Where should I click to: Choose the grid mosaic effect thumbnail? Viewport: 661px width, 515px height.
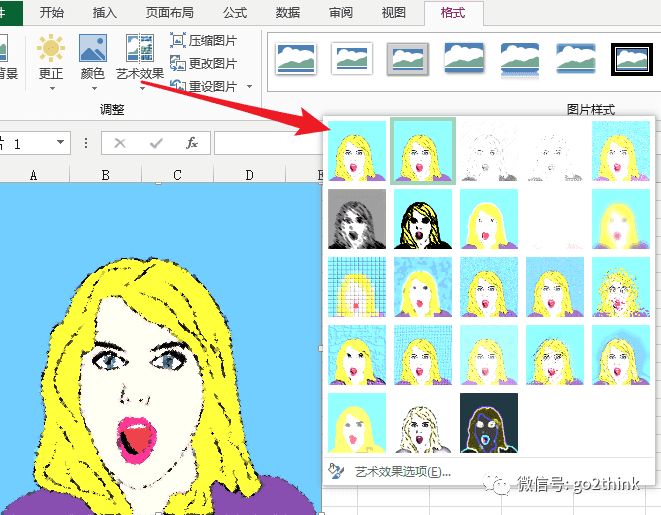click(x=357, y=287)
